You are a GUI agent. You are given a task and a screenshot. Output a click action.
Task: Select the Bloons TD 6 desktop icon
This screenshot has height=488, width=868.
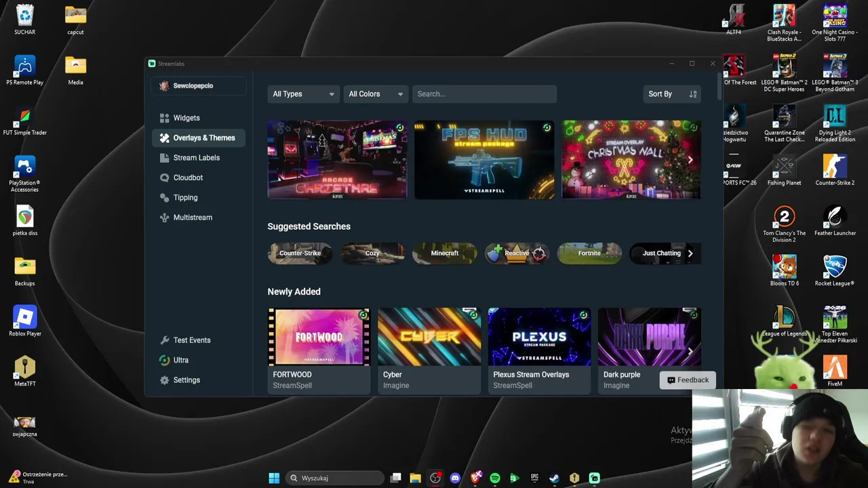click(785, 271)
